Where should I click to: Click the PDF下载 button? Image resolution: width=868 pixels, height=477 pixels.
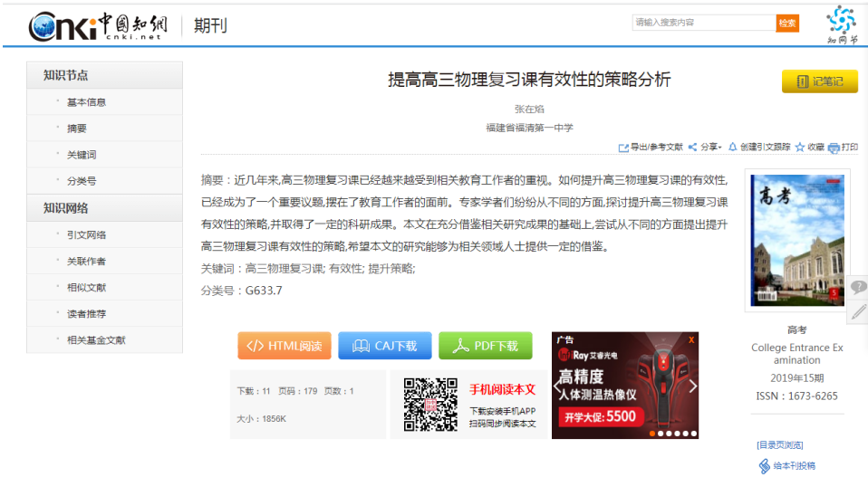tap(486, 346)
